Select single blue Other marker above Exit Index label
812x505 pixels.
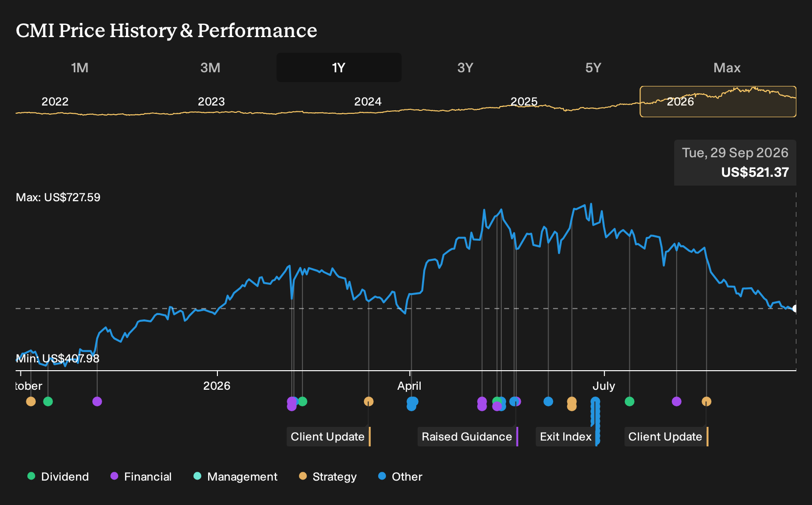[548, 401]
